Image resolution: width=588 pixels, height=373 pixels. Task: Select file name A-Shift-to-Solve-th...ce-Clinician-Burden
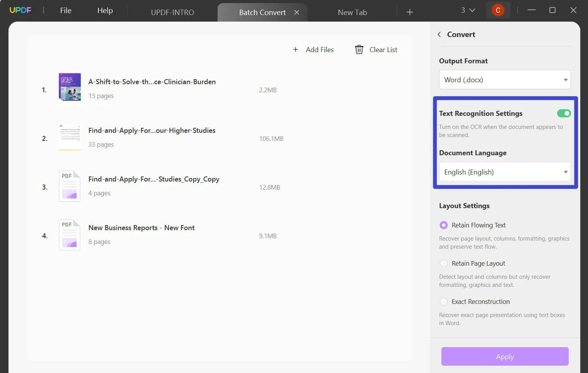point(152,81)
